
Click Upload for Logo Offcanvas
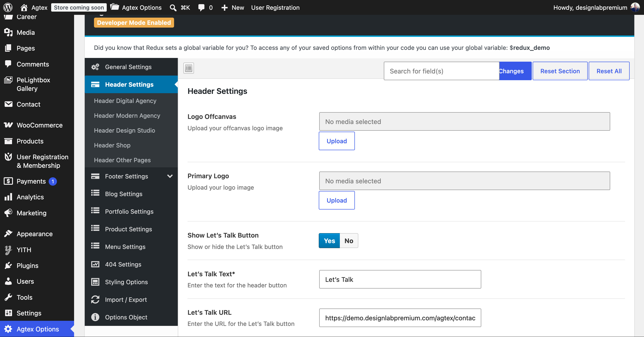tap(337, 141)
